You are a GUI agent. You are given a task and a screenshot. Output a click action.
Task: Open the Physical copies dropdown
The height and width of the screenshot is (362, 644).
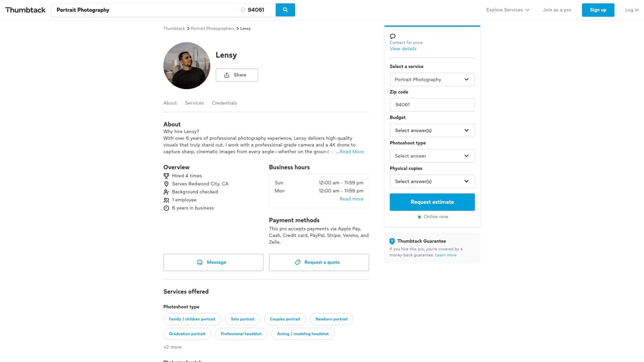(432, 181)
